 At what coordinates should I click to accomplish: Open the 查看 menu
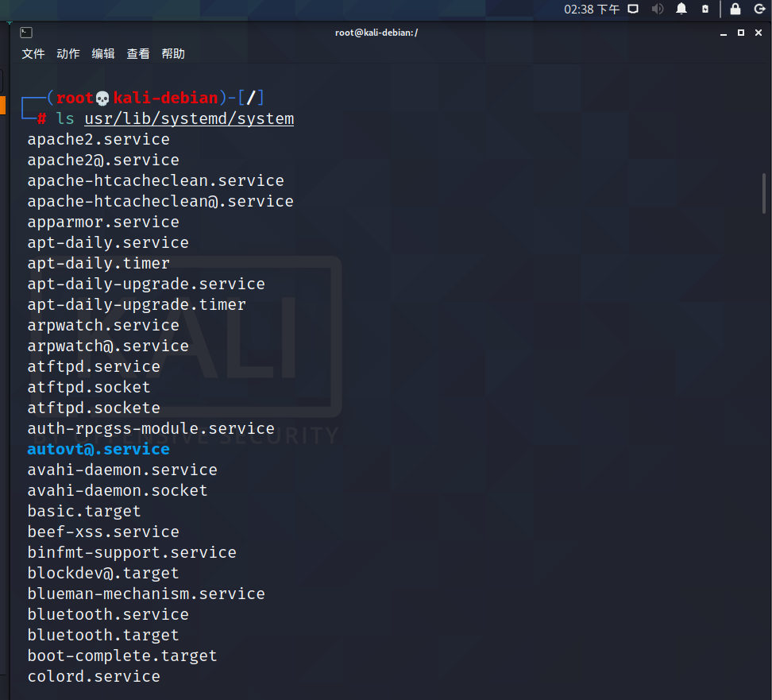pos(138,54)
